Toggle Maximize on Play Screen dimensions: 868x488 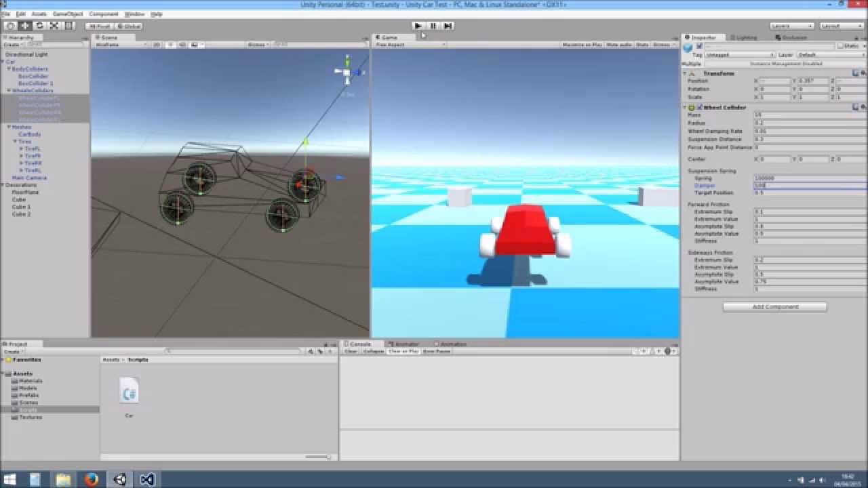click(x=583, y=45)
